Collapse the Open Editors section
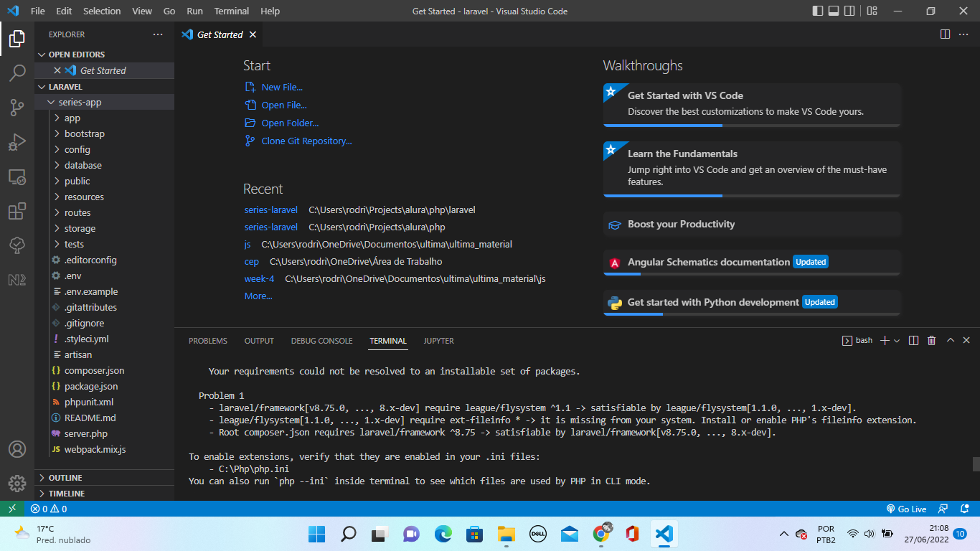The image size is (980, 551). point(104,55)
